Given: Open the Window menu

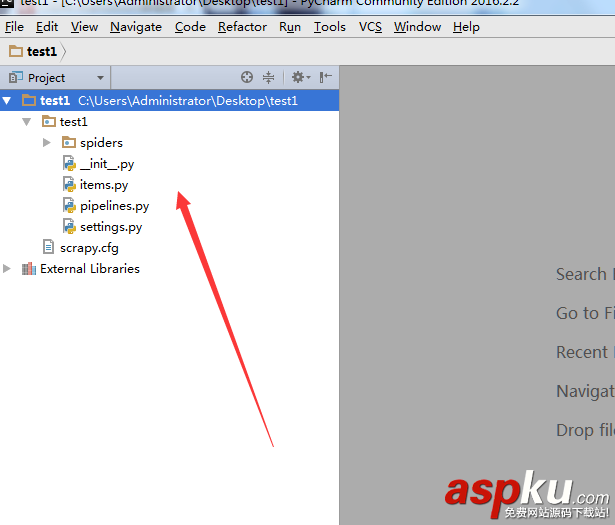Looking at the screenshot, I should click(417, 27).
